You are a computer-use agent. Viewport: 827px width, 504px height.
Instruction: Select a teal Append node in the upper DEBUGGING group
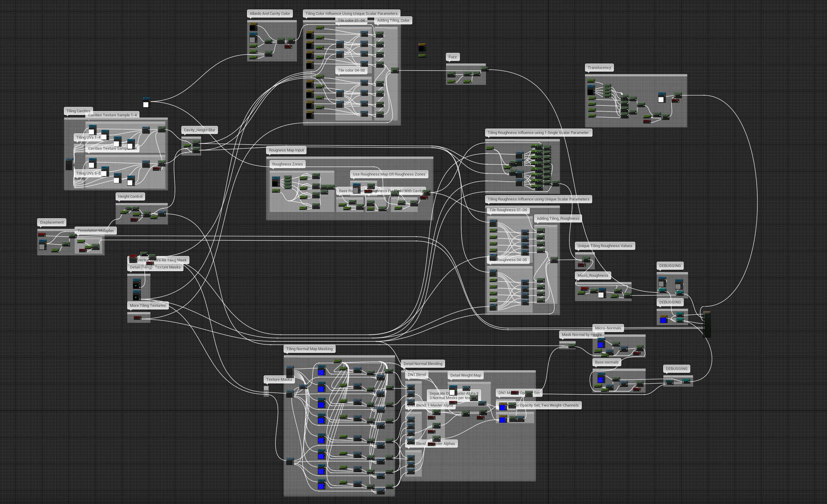(662, 291)
